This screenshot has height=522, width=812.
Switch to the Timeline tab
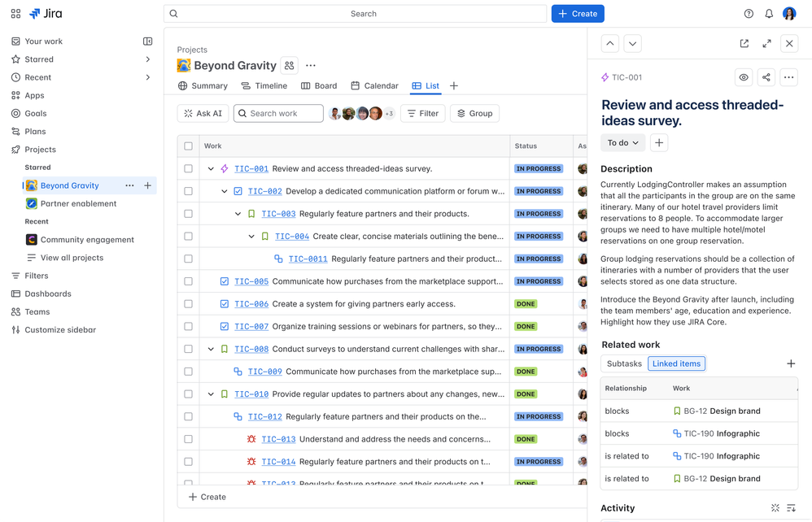click(264, 86)
